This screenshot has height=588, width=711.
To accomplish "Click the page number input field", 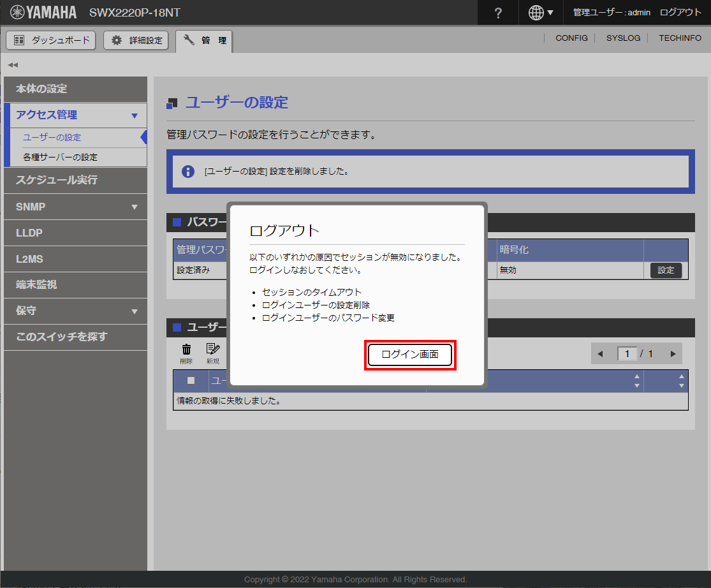I will [x=627, y=354].
